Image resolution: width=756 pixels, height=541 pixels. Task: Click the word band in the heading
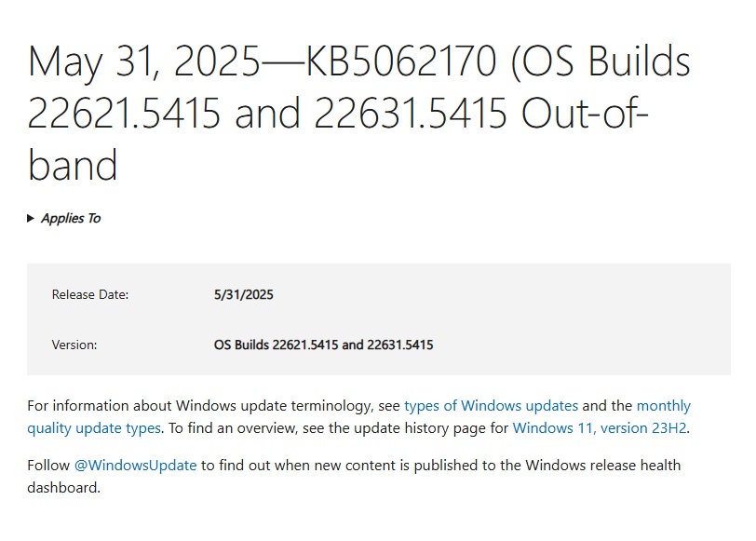click(73, 165)
